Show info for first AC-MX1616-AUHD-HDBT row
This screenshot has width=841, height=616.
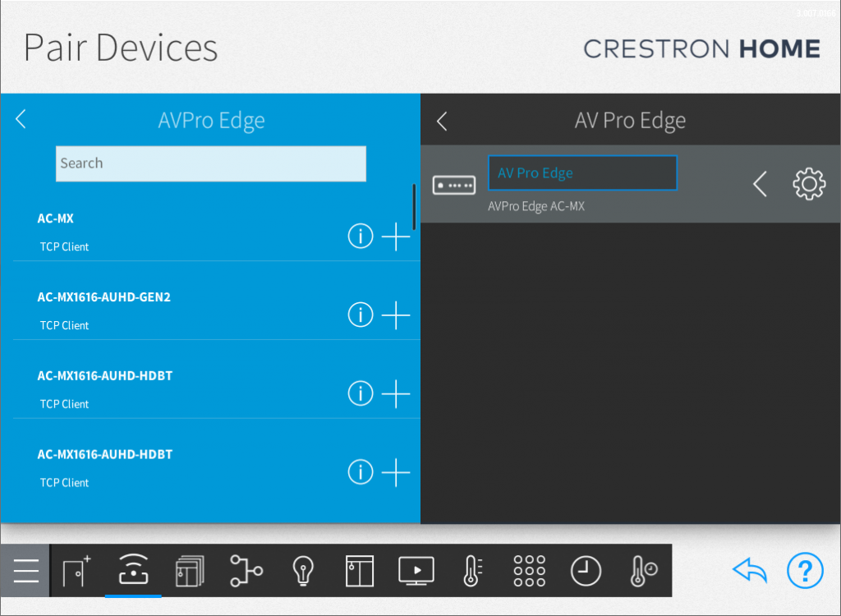[361, 393]
